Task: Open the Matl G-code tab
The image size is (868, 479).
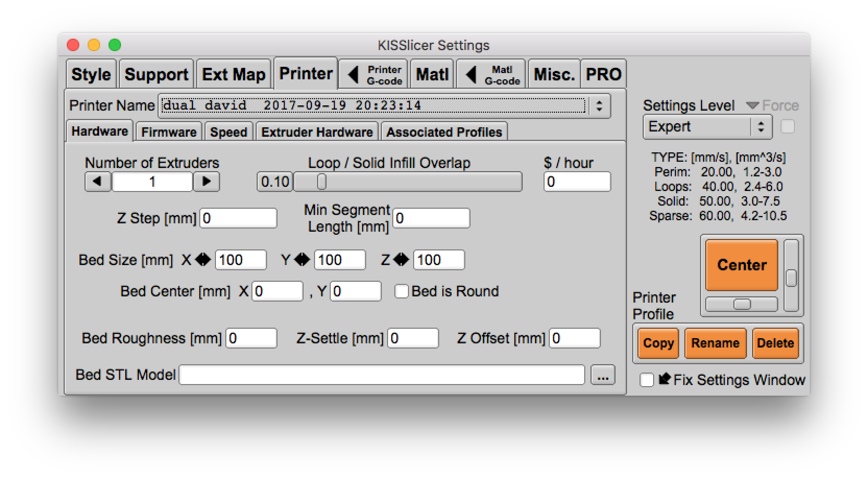Action: click(x=491, y=74)
